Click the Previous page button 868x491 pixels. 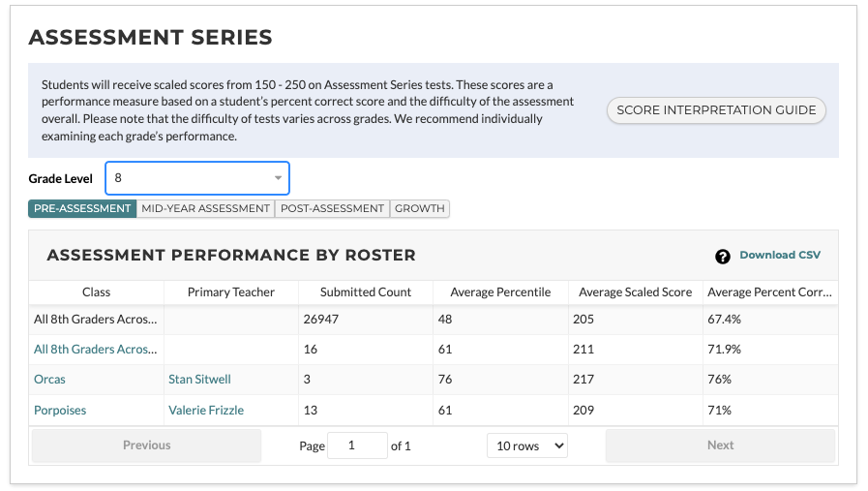(x=146, y=445)
